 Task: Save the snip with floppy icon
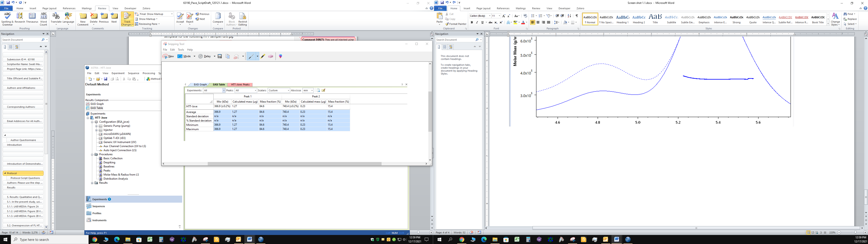point(220,56)
